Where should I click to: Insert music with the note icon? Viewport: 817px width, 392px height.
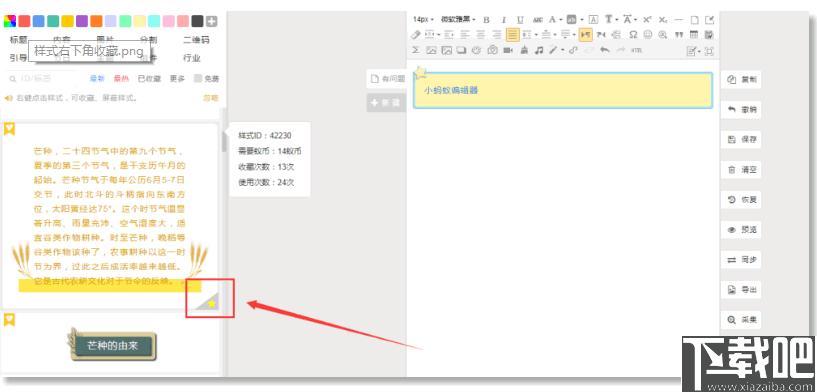click(539, 50)
